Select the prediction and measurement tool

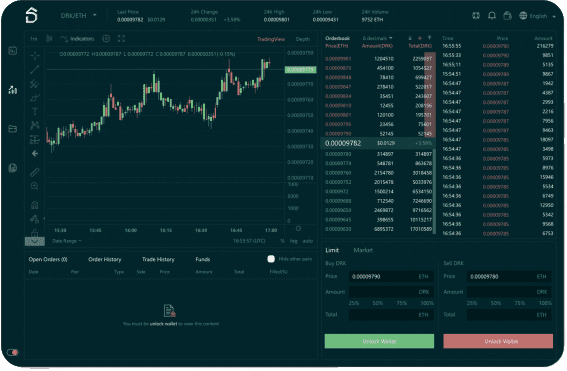(35, 139)
